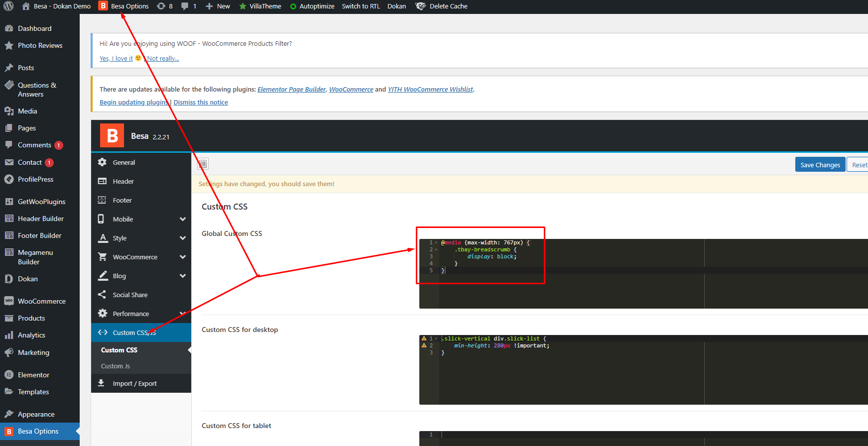
Task: Click the 'Yes, I love it' link
Action: pos(116,59)
